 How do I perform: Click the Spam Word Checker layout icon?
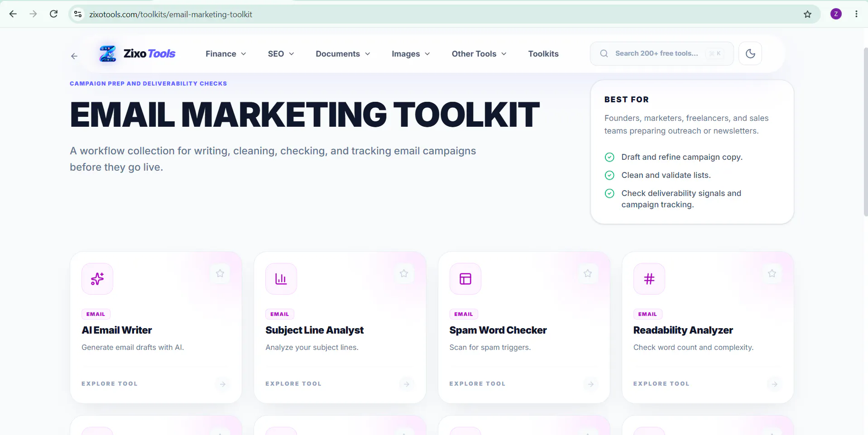pos(465,279)
